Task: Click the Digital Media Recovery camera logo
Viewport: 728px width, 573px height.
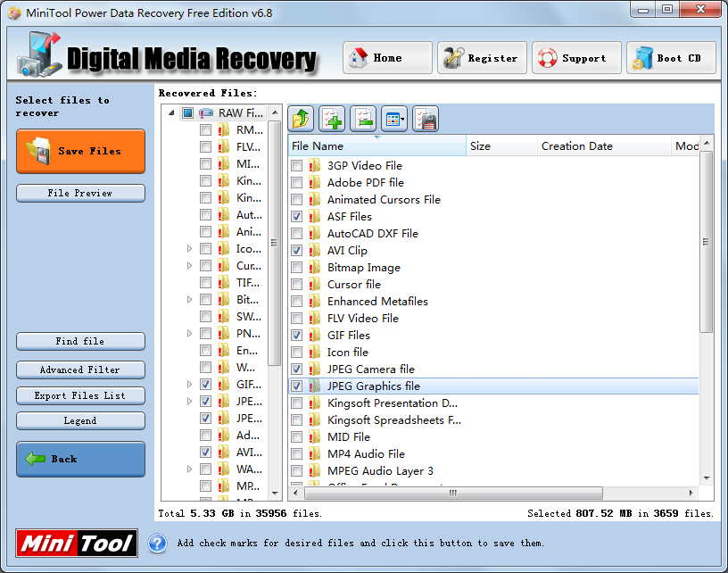Action: tap(39, 54)
